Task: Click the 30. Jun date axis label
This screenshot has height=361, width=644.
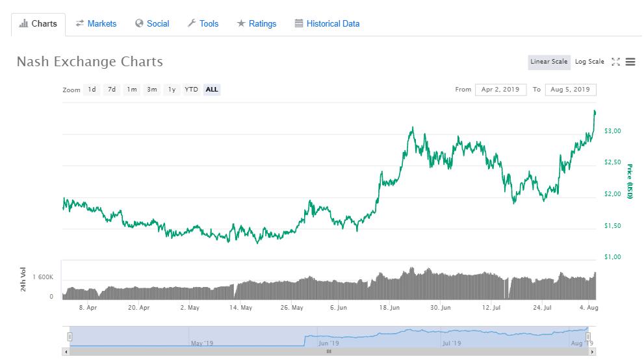Action: click(x=441, y=308)
